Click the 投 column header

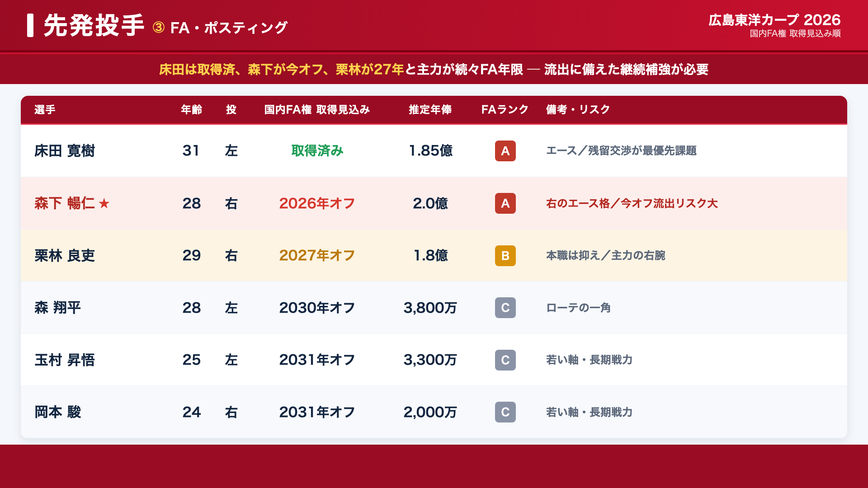[x=231, y=110]
